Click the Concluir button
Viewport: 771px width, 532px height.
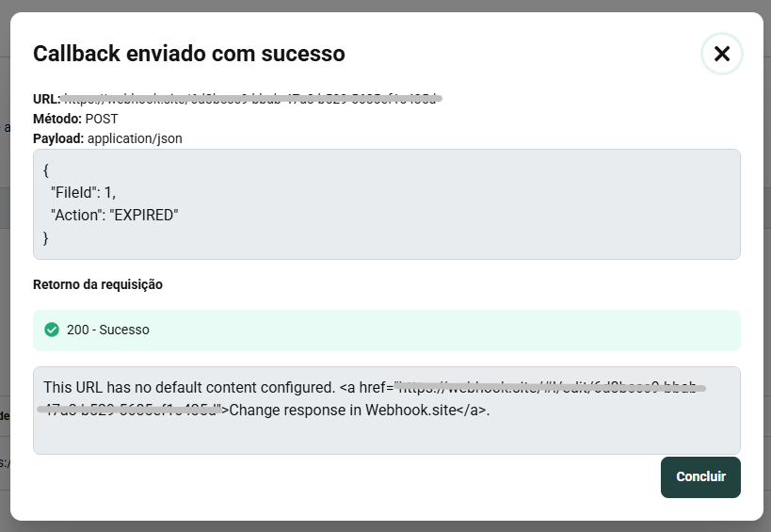pyautogui.click(x=700, y=476)
